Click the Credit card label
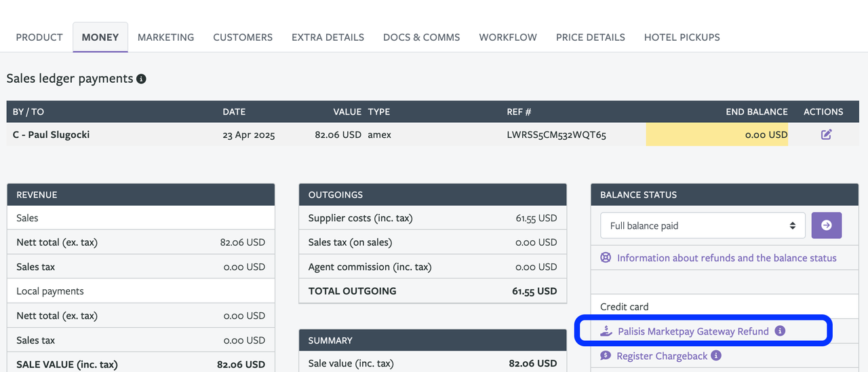 click(624, 307)
